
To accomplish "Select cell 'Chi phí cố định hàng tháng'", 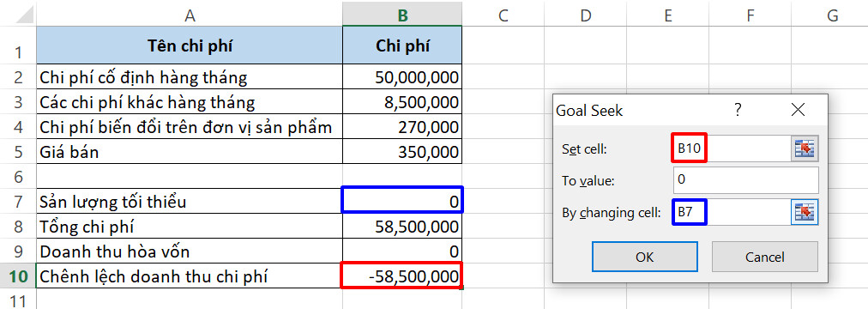I will [x=190, y=77].
